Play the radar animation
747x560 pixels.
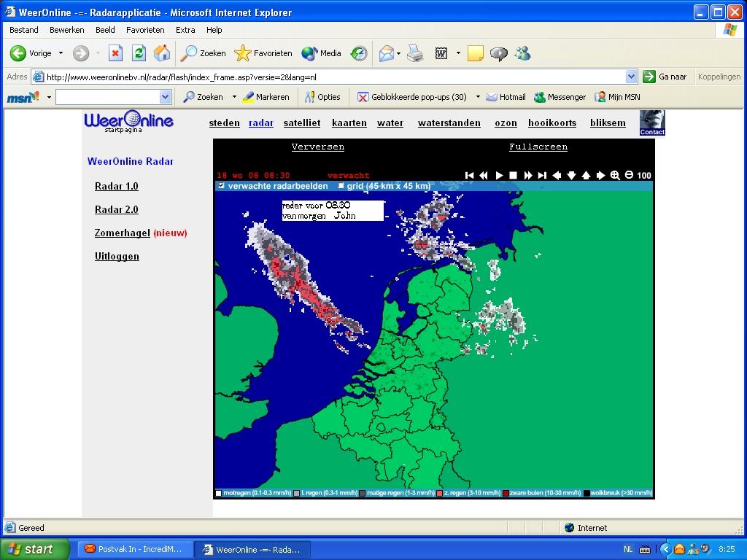tap(499, 175)
